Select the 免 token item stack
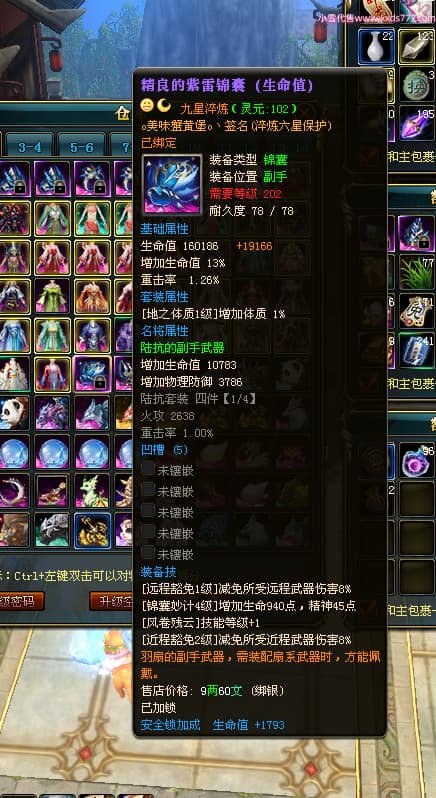The image size is (436, 798). pyautogui.click(x=417, y=311)
